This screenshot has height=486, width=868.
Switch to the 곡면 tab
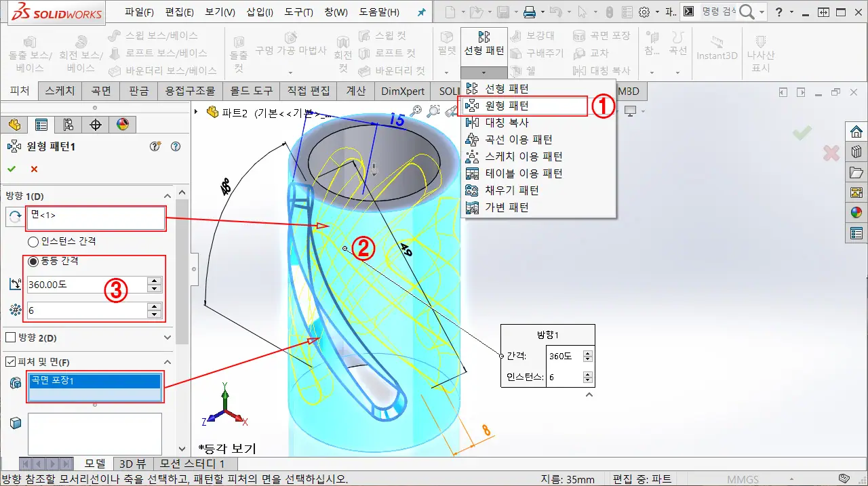[x=102, y=91]
